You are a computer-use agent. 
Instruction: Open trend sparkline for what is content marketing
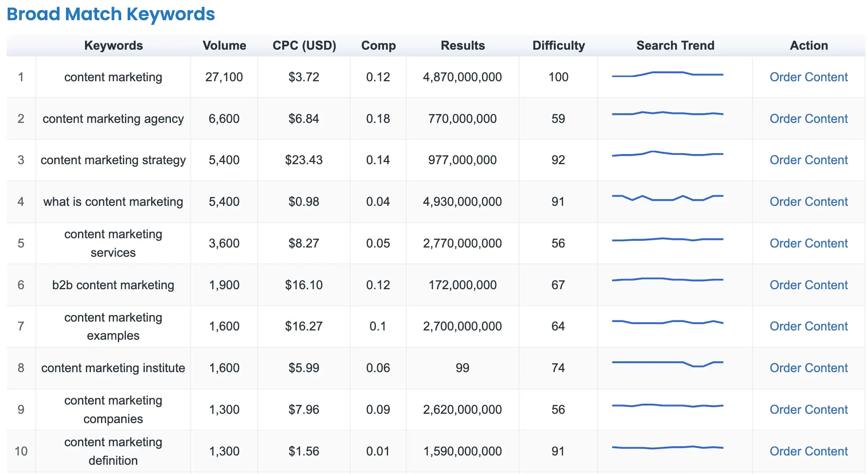(x=668, y=198)
